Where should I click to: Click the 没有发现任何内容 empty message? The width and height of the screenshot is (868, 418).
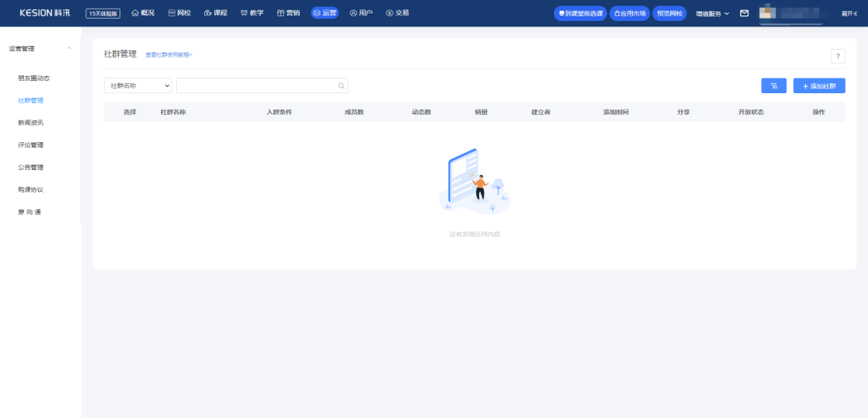coord(474,234)
